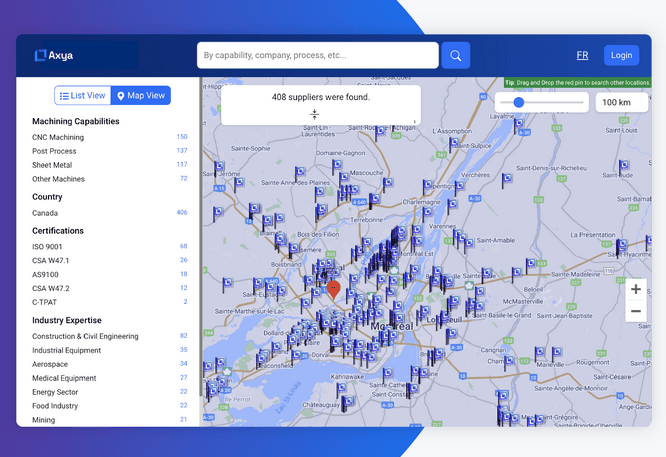Click the supplier flag near Saint-Sulpice

453,144
